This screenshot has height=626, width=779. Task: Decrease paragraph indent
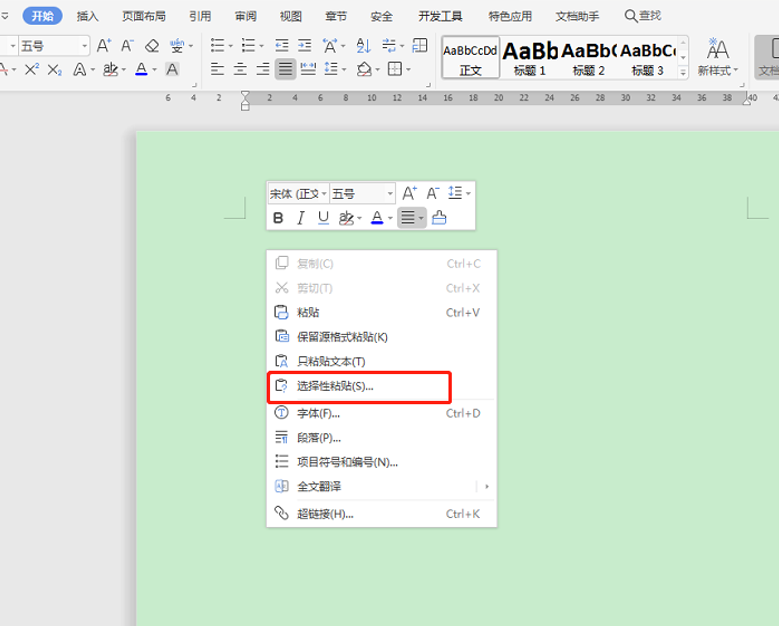(x=282, y=46)
